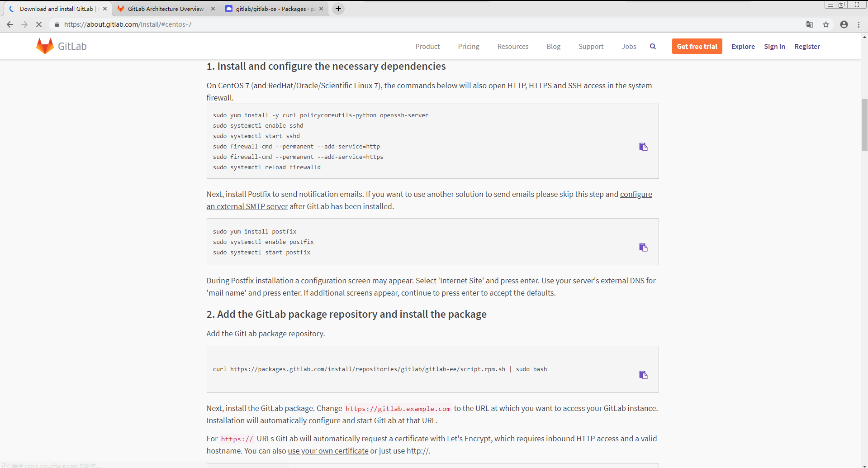This screenshot has width=868, height=468.
Task: Click the Get free trial button
Action: tap(697, 46)
